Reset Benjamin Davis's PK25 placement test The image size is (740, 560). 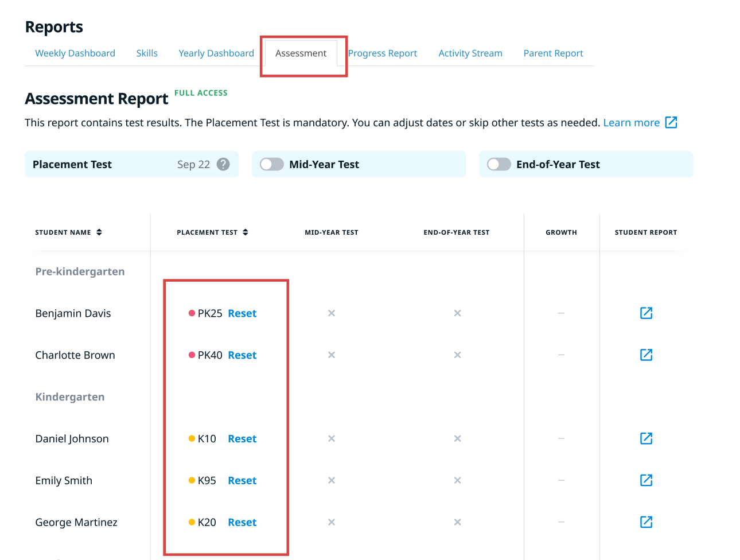[242, 314]
